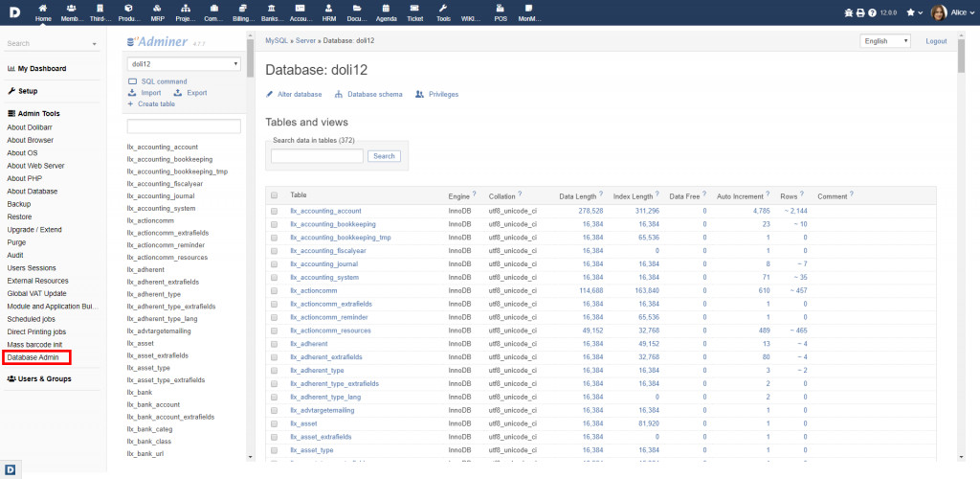Click the Search button for table data
The height and width of the screenshot is (479, 980).
(384, 156)
